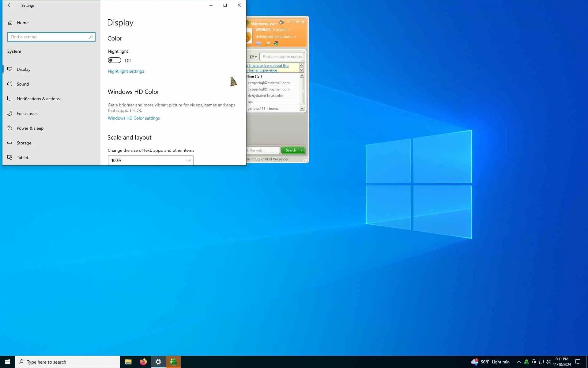The width and height of the screenshot is (588, 368).
Task: Expand the contact list view options dropdown
Action: point(253,57)
